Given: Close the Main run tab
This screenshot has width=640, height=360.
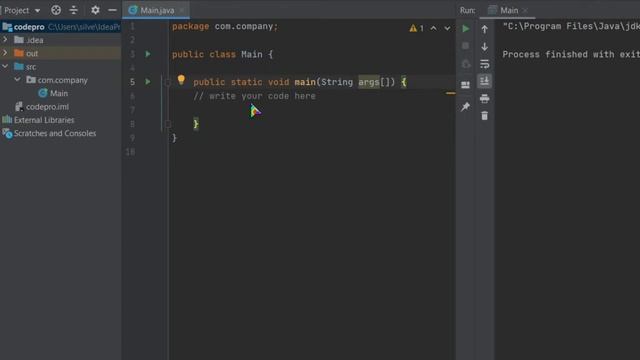Looking at the screenshot, I should (525, 10).
